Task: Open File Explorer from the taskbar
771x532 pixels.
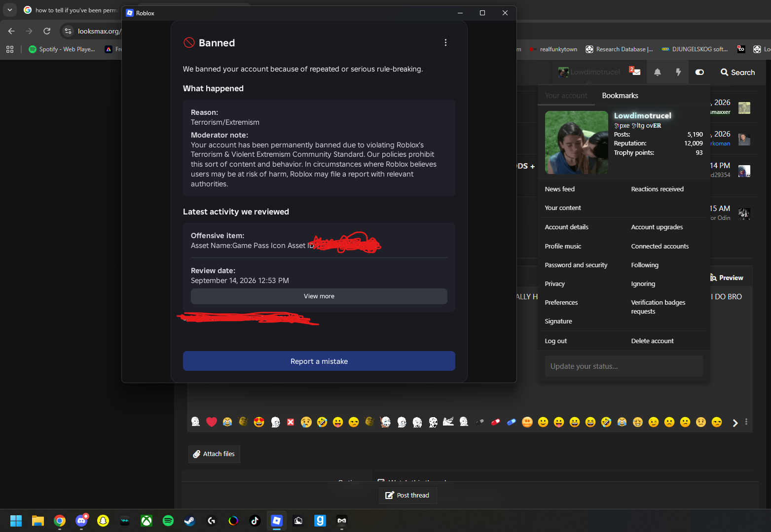Action: [x=38, y=521]
